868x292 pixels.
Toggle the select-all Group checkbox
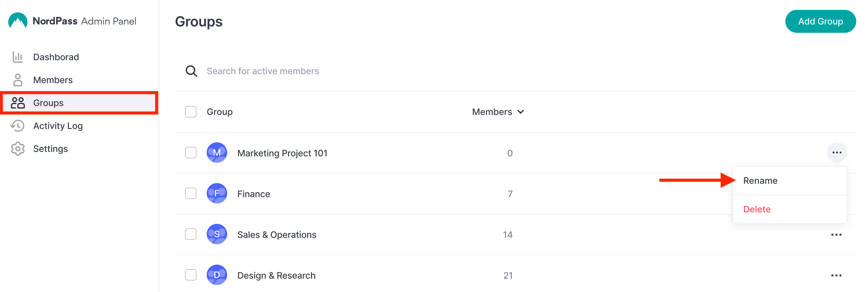tap(191, 112)
